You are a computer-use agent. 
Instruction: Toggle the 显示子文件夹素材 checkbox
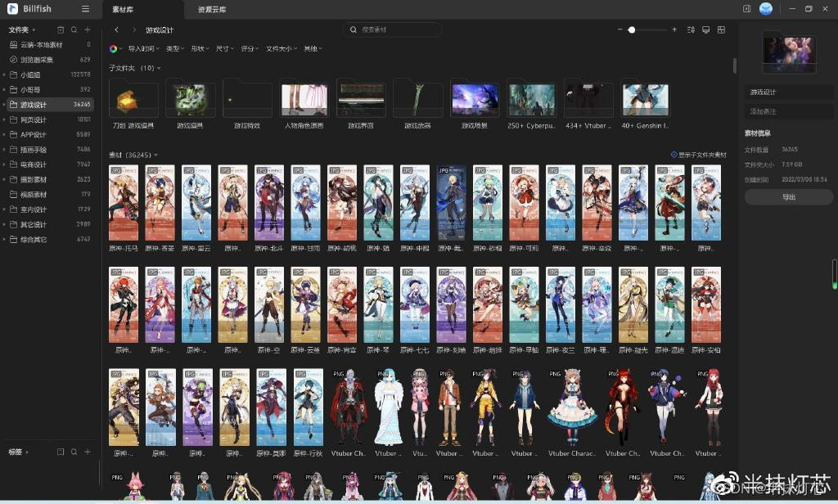tap(674, 155)
